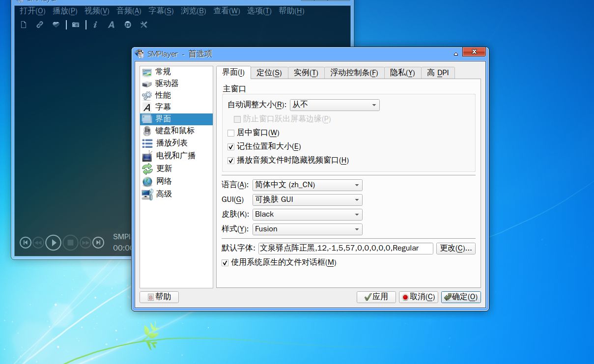Go to the 网络 preferences section

(176, 181)
